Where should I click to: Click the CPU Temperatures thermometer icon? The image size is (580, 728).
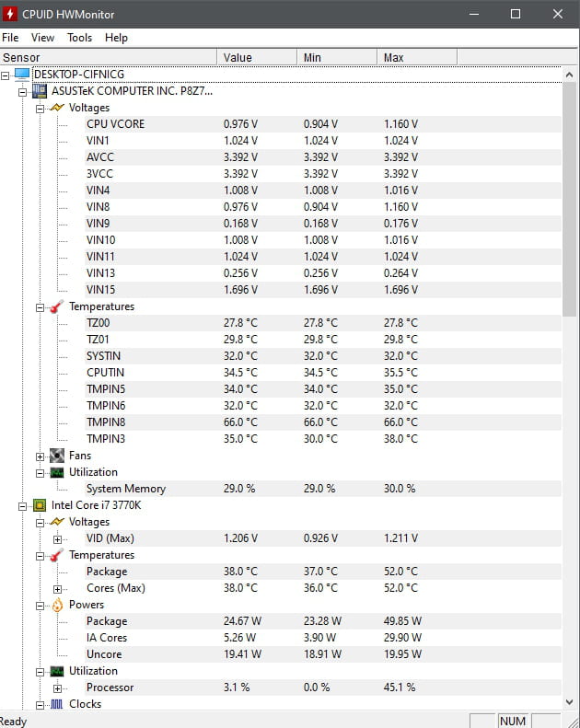tap(57, 555)
